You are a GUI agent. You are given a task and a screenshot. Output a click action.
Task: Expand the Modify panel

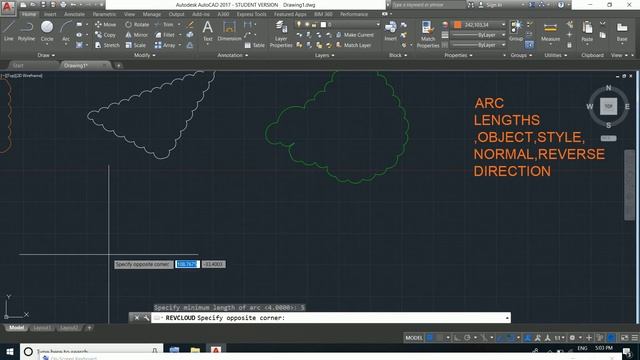pos(144,55)
